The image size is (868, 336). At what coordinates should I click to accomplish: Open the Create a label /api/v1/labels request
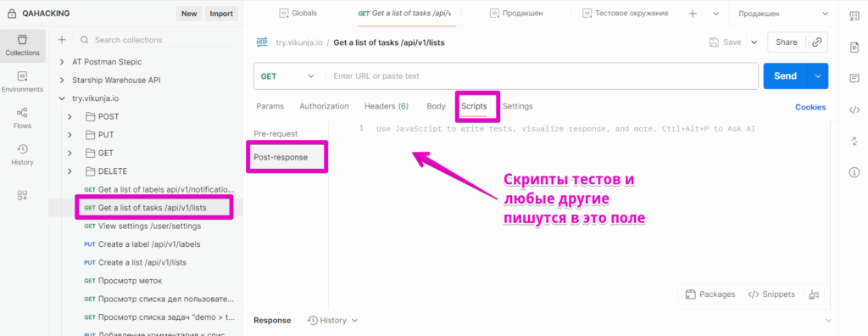coord(142,244)
